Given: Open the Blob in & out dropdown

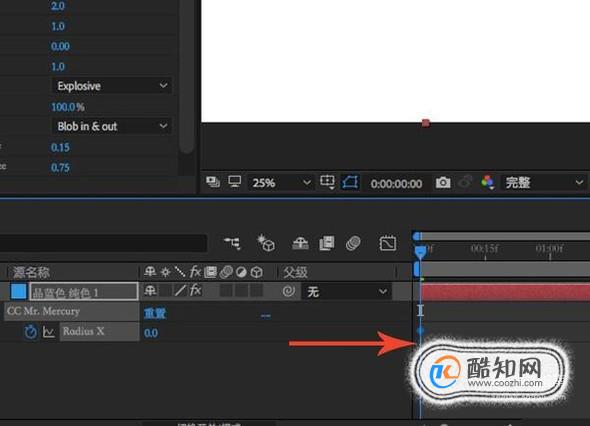Looking at the screenshot, I should click(x=111, y=126).
